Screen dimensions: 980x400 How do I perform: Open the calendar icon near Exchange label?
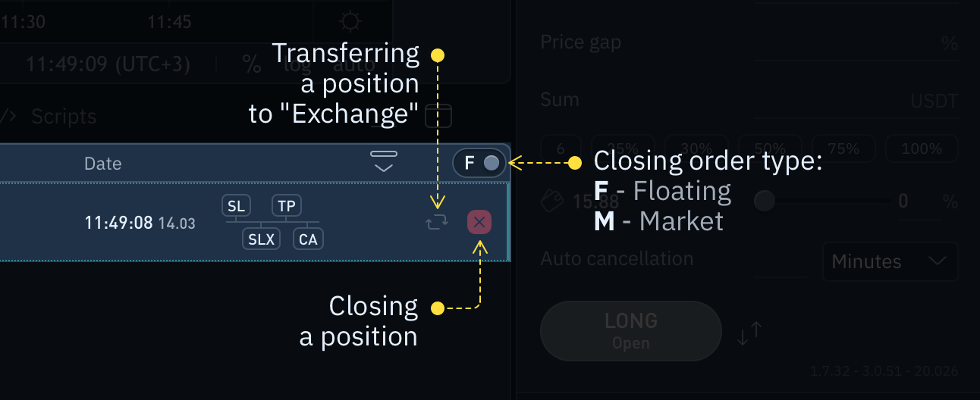tap(438, 115)
